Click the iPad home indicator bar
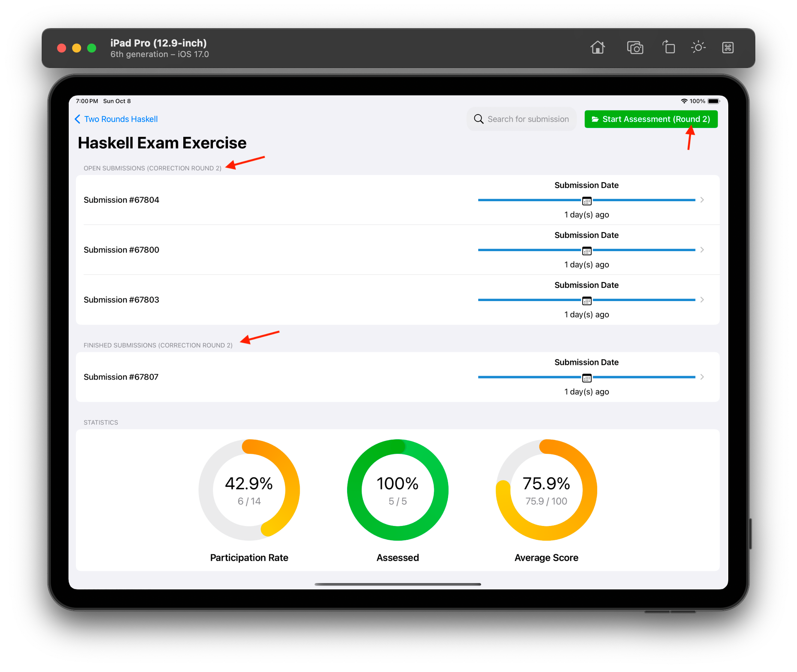This screenshot has width=797, height=672. 397,584
